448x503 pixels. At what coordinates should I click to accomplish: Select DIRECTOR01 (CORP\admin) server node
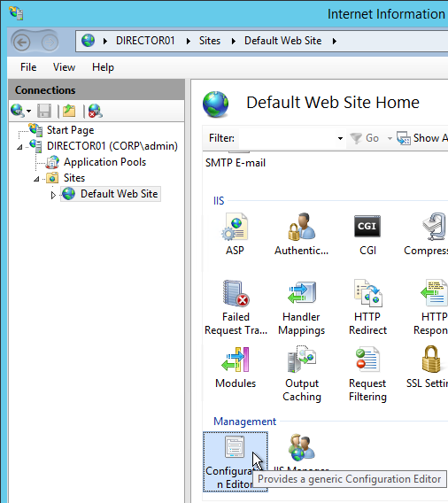point(112,146)
